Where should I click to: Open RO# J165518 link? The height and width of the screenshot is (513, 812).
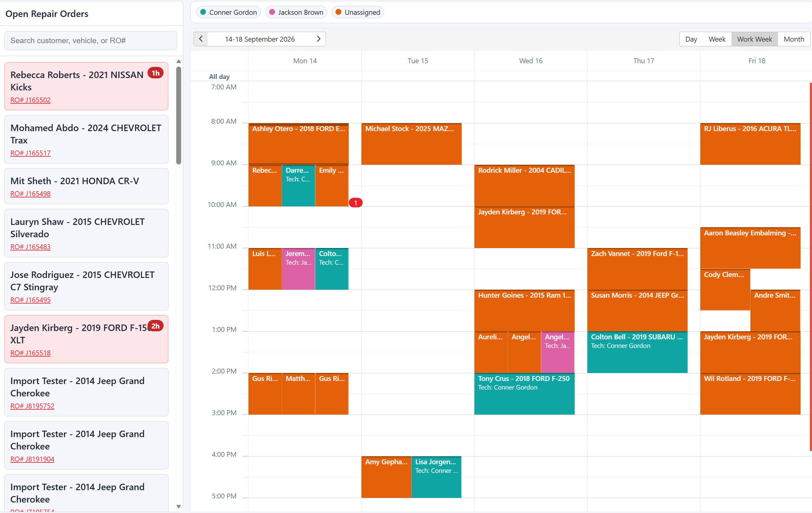coord(30,353)
